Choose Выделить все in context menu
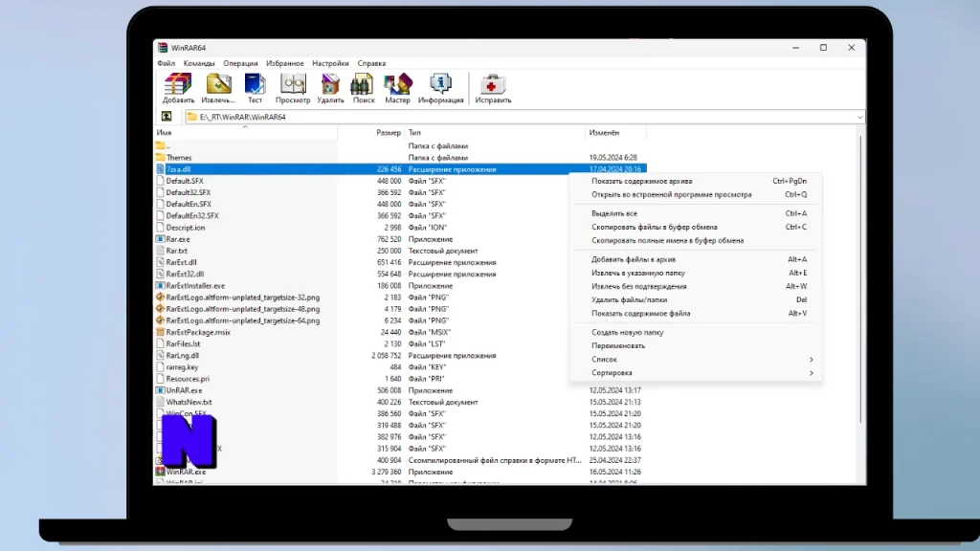Viewport: 980px width, 551px height. (695, 213)
